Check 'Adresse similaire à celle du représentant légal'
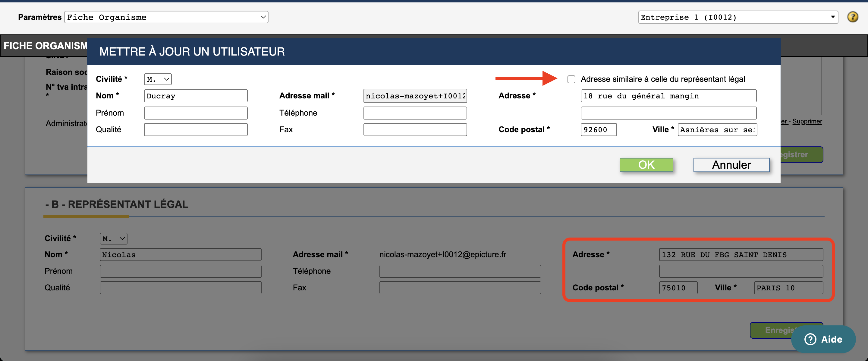The image size is (868, 361). [x=571, y=79]
